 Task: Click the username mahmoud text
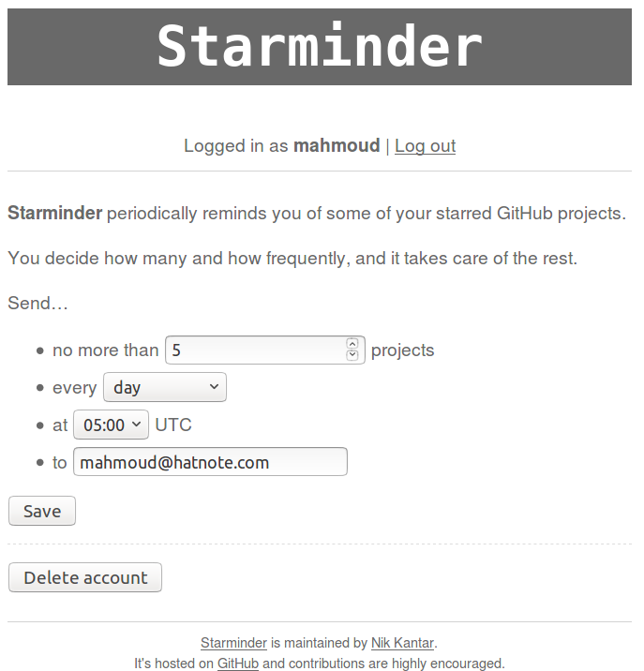pos(337,145)
